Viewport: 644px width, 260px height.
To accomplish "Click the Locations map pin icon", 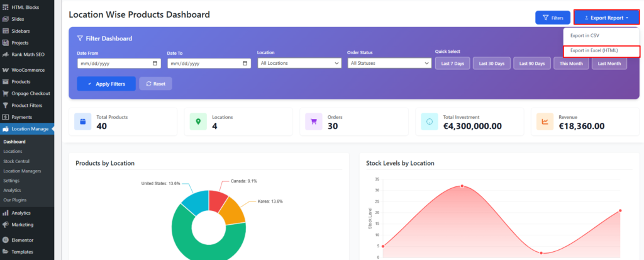I will 198,122.
